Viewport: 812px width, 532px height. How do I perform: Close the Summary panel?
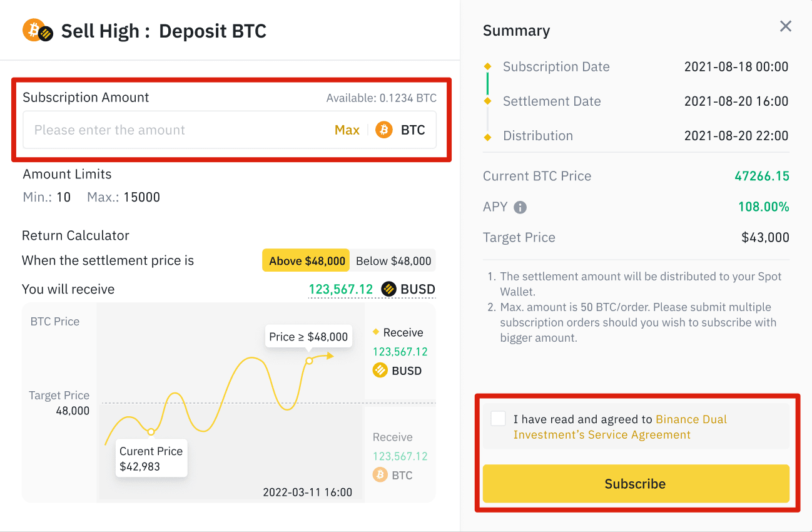[786, 26]
